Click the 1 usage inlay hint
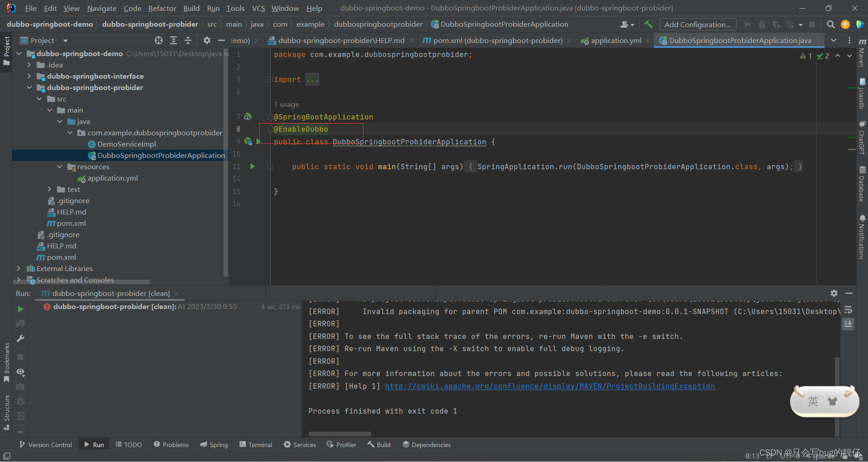Viewport: 868px width, 462px height. (287, 105)
